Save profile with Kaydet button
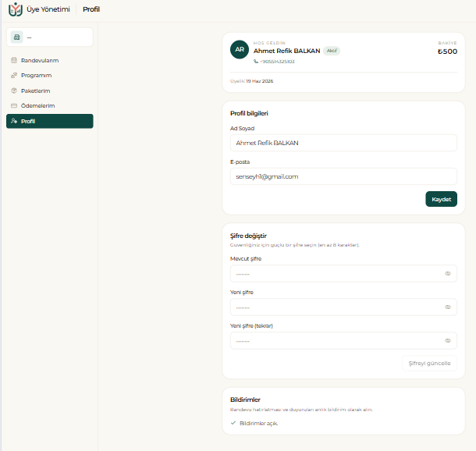 click(441, 199)
